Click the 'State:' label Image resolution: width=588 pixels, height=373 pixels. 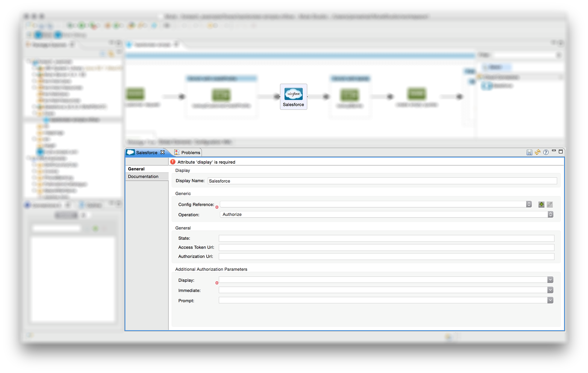click(x=184, y=238)
